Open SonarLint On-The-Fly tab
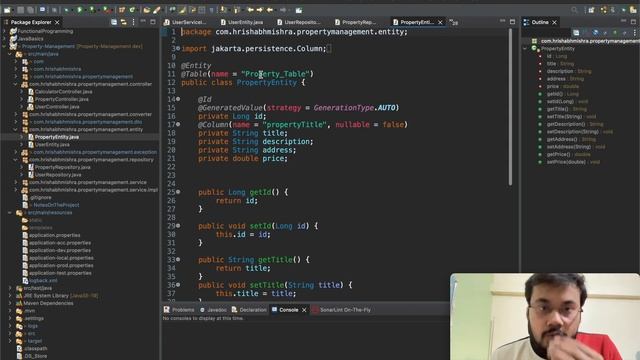 (341, 310)
